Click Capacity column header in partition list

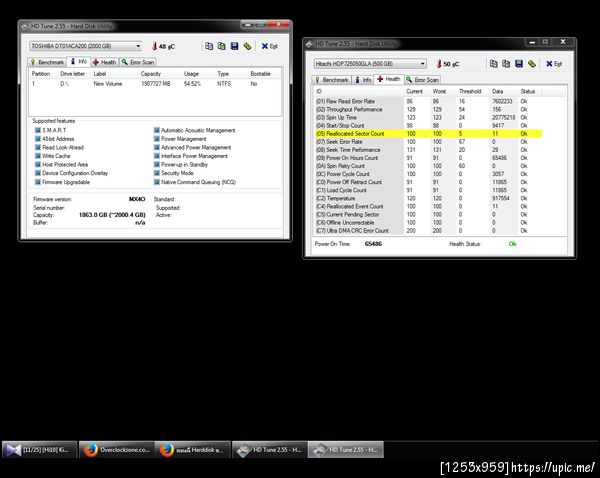coord(151,73)
